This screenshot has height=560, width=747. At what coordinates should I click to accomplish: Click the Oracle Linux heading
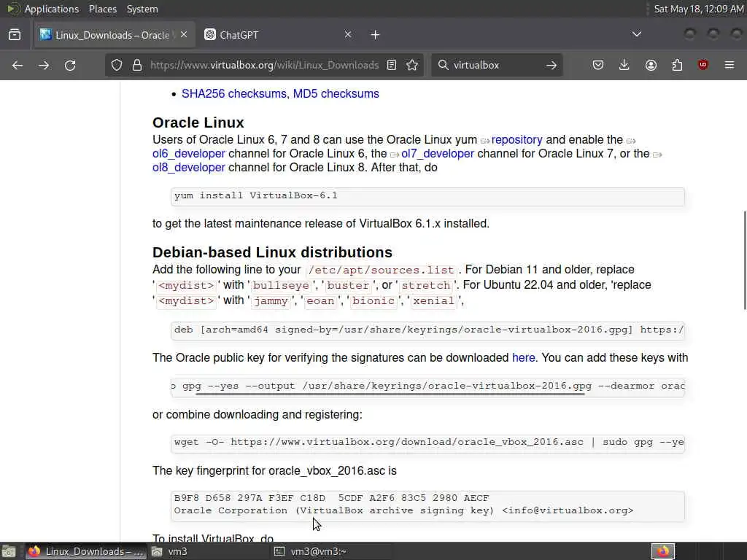(x=198, y=122)
